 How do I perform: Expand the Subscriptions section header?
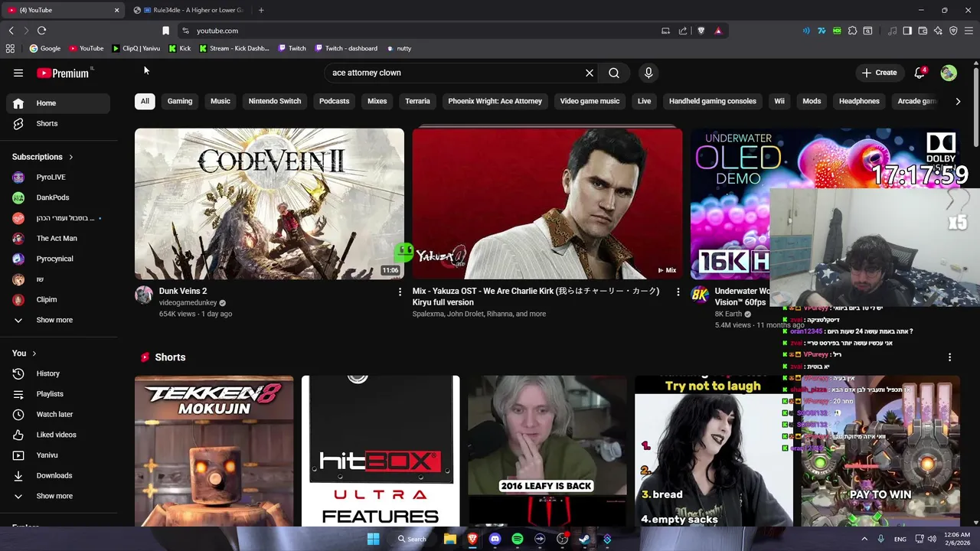43,157
